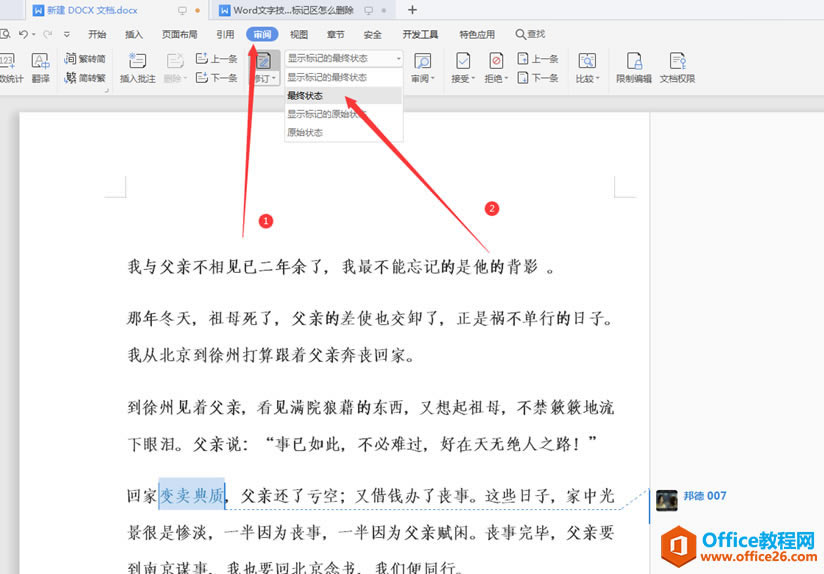Go to previous comment 上一条
The image size is (824, 574).
point(217,59)
